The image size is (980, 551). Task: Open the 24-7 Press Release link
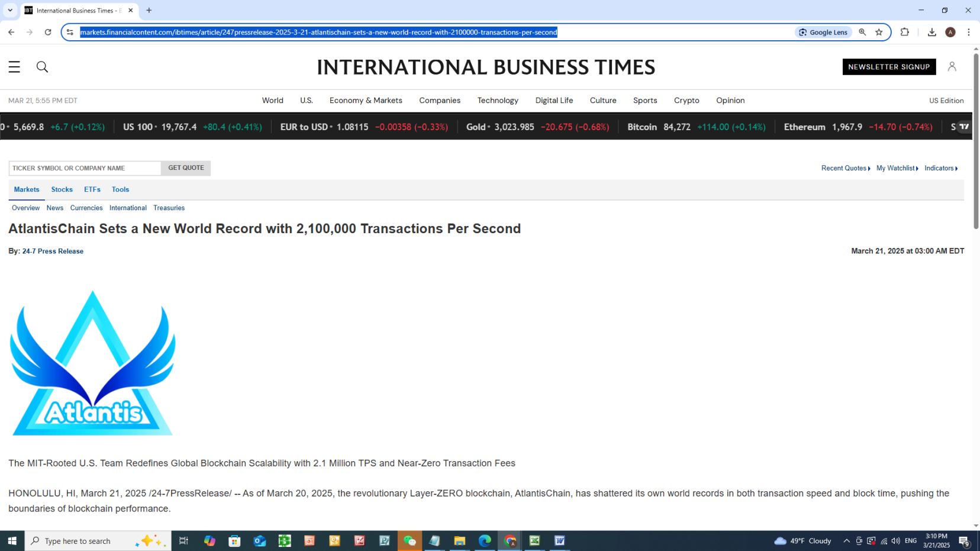coord(53,252)
